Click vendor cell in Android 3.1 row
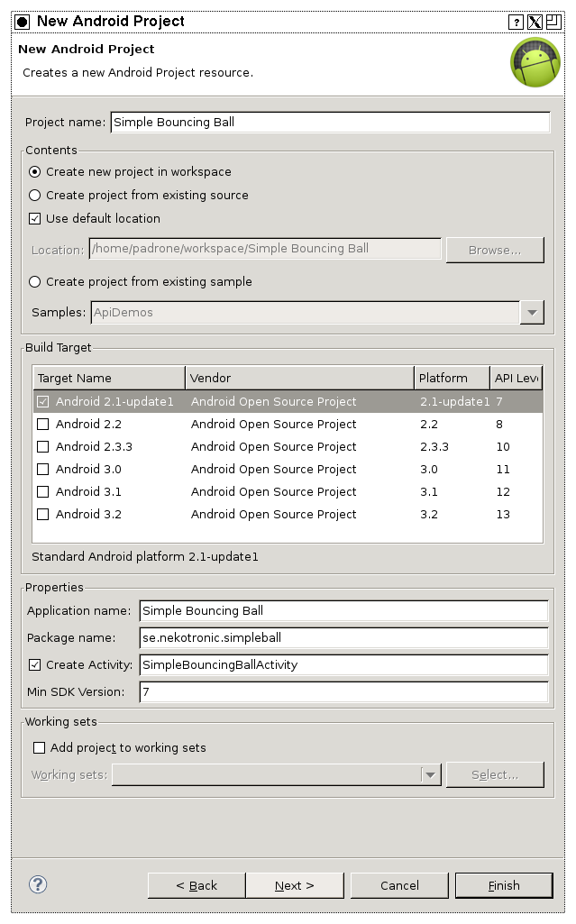This screenshot has height=924, width=576. (x=274, y=491)
